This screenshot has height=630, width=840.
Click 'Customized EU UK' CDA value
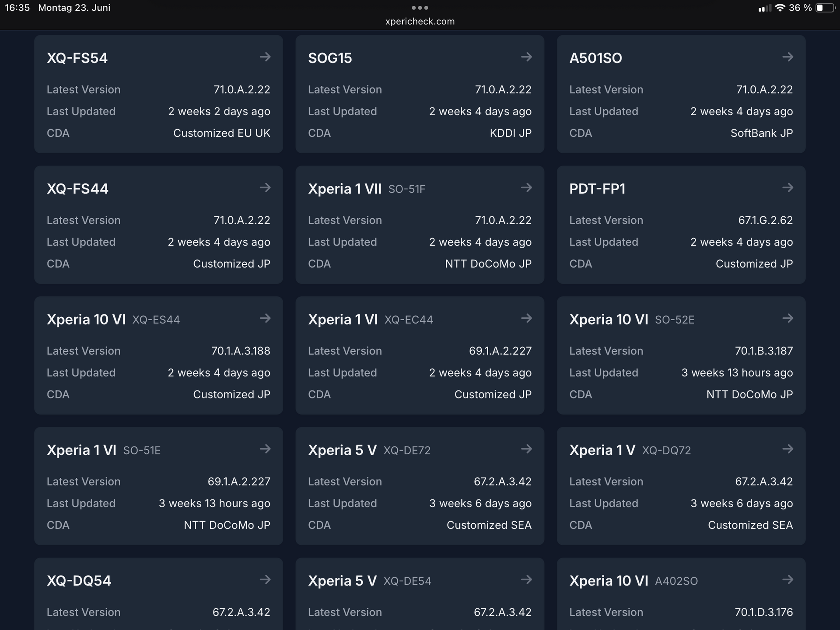[x=222, y=133]
